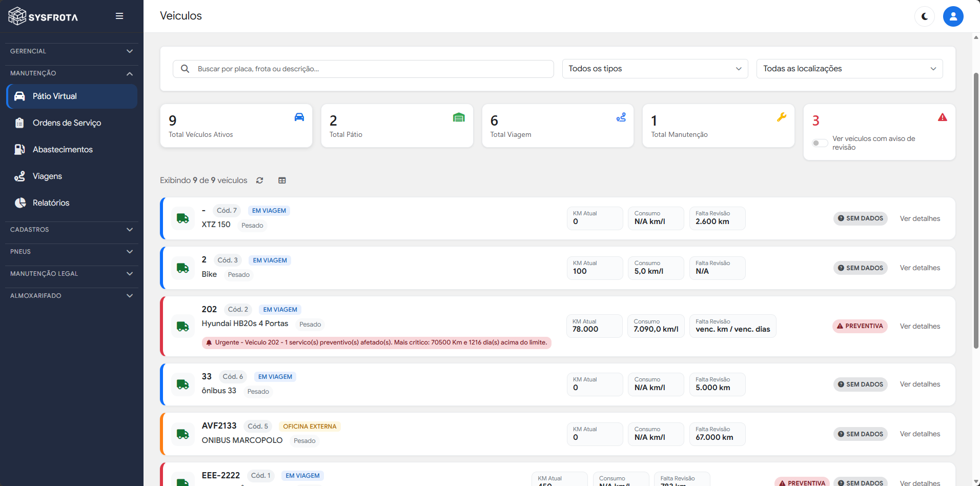Image resolution: width=980 pixels, height=486 pixels.
Task: Expand the PNEUS sidebar section
Action: (x=72, y=252)
